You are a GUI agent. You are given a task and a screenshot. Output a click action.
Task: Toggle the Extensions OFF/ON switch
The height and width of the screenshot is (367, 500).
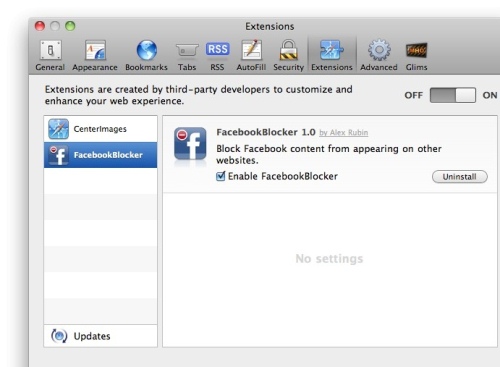coord(453,95)
